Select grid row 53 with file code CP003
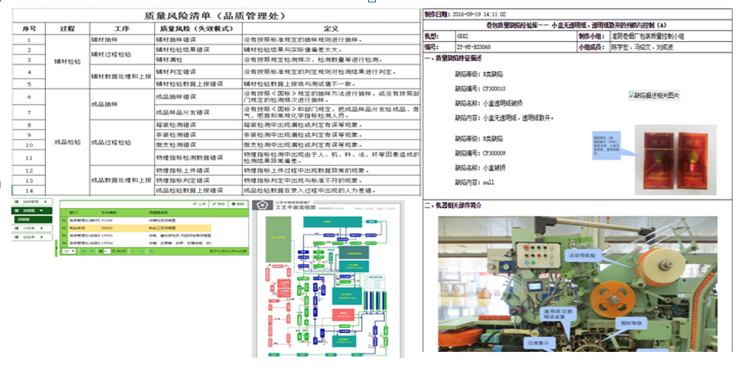Screen dimensions: 743x365 tap(136, 235)
